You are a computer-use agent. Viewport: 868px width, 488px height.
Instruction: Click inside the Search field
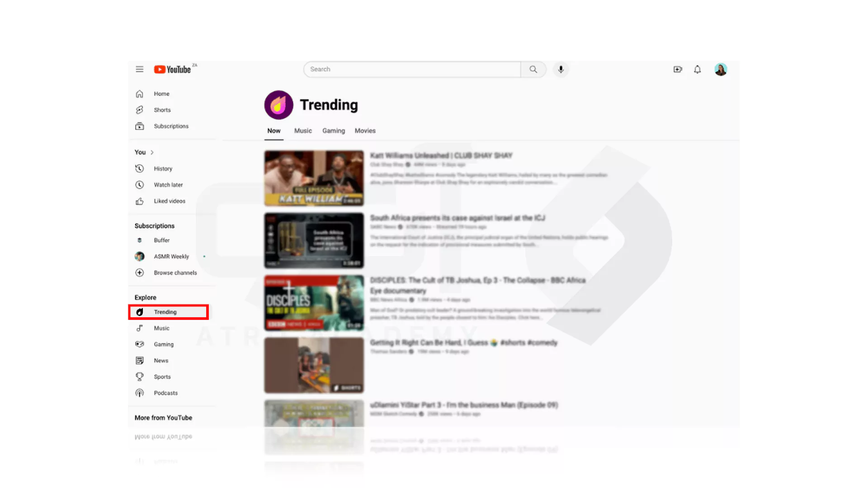tap(412, 69)
